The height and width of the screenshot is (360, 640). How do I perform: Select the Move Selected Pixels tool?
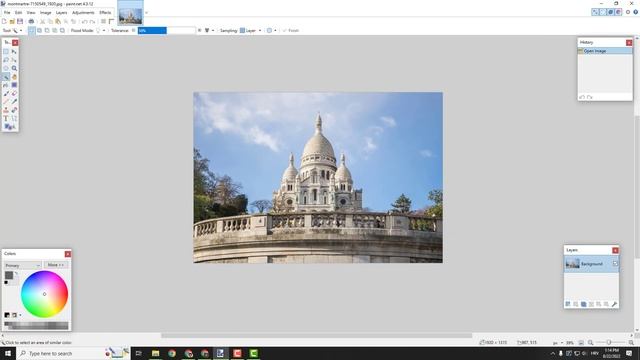point(14,51)
